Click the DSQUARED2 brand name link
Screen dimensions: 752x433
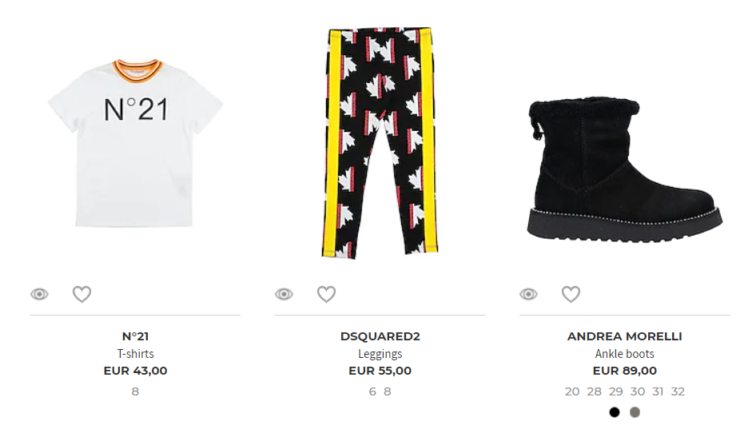coord(380,337)
